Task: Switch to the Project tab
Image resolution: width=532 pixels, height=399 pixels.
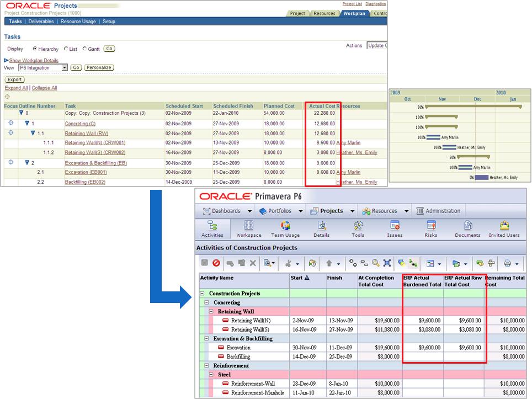Action: (x=297, y=13)
